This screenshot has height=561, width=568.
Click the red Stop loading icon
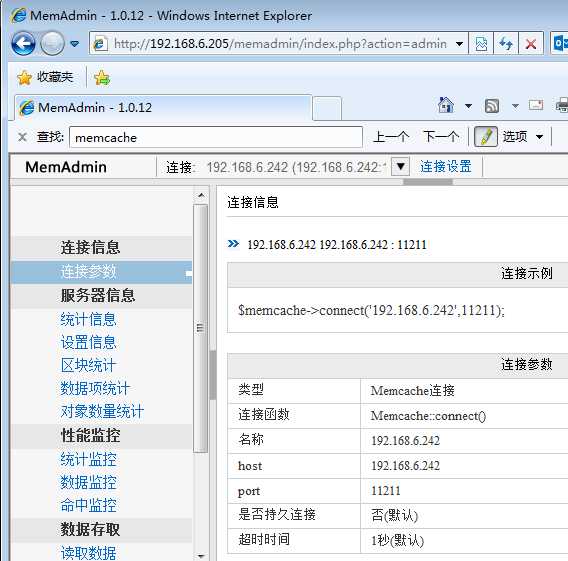click(x=531, y=44)
